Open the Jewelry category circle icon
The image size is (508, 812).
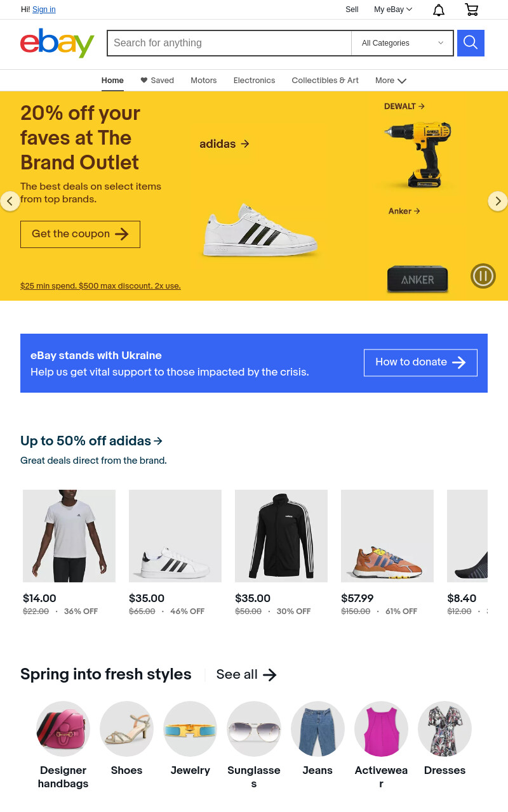[190, 729]
